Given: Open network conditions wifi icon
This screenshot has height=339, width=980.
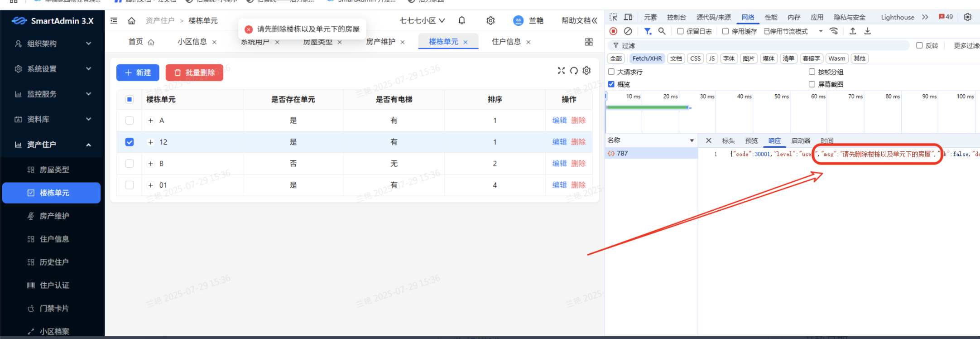Looking at the screenshot, I should [x=834, y=31].
